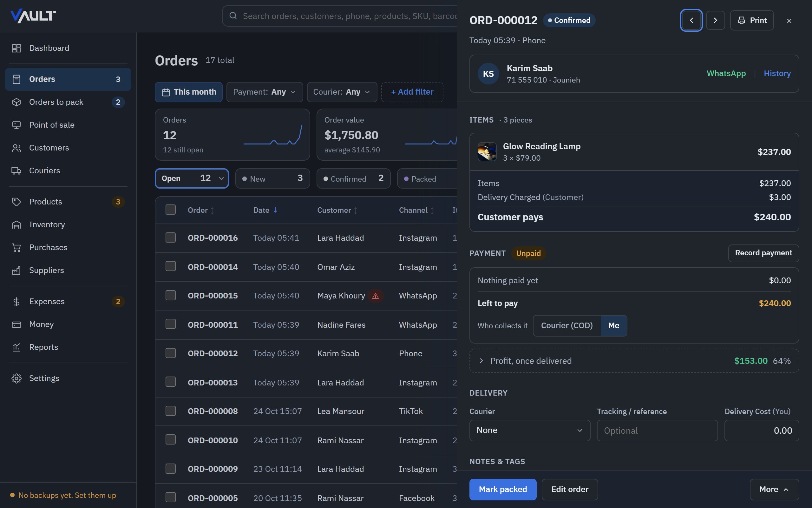
Task: Click the Settings gear icon
Action: point(16,378)
